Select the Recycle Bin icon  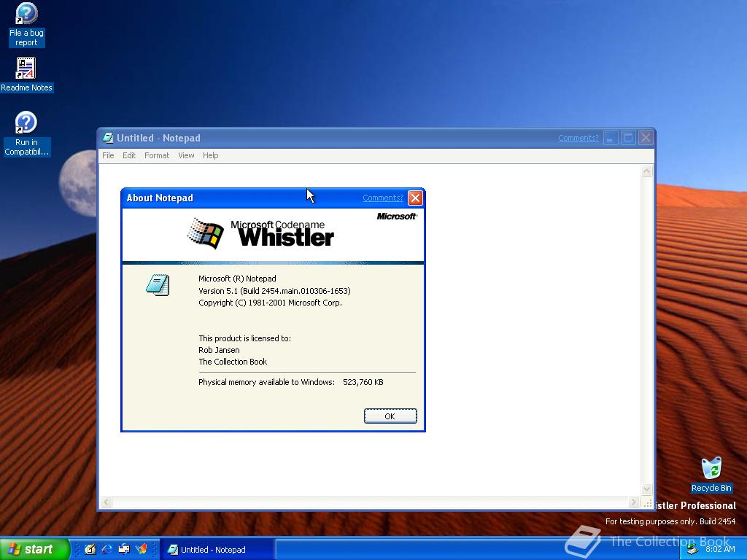pyautogui.click(x=711, y=474)
